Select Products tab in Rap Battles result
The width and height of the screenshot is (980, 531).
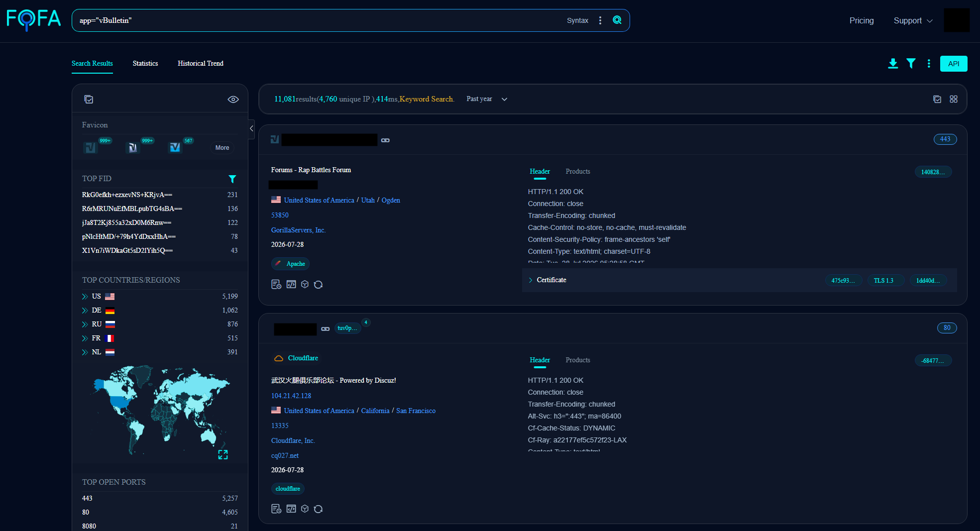tap(578, 172)
